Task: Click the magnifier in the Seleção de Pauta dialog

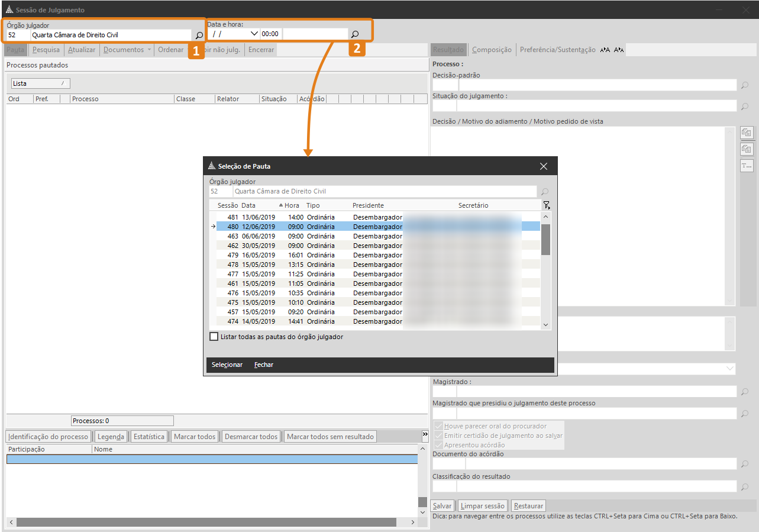Action: (x=545, y=192)
